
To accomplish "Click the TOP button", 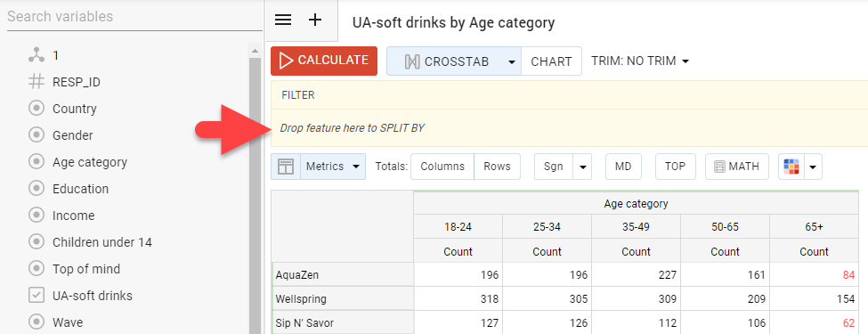I will (x=676, y=167).
